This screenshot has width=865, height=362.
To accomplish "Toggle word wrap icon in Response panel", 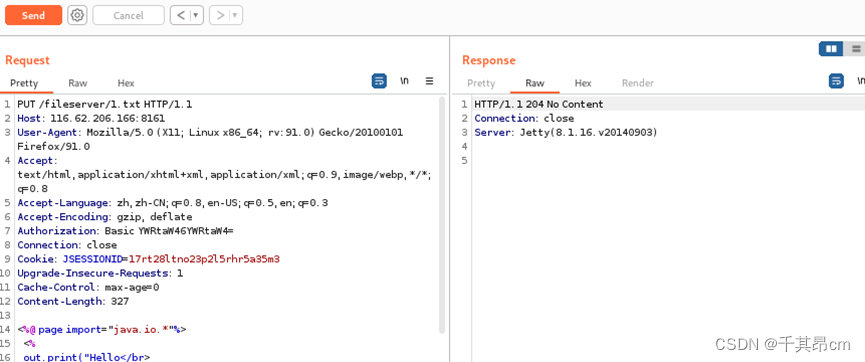I will click(836, 81).
